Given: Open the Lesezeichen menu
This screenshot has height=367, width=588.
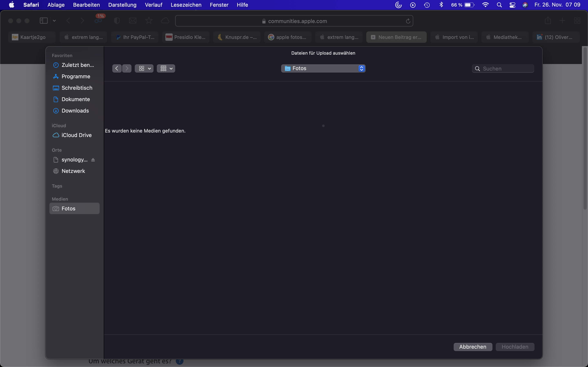Looking at the screenshot, I should [186, 5].
